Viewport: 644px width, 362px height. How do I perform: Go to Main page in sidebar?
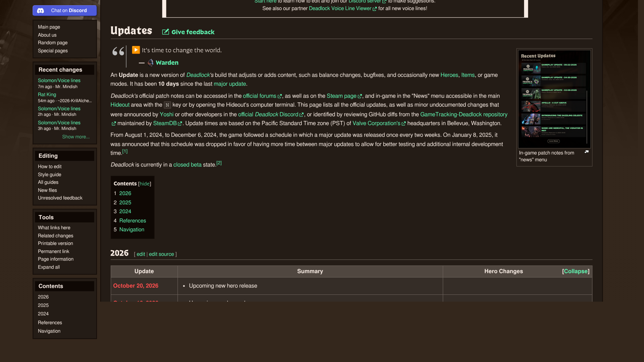(x=49, y=27)
